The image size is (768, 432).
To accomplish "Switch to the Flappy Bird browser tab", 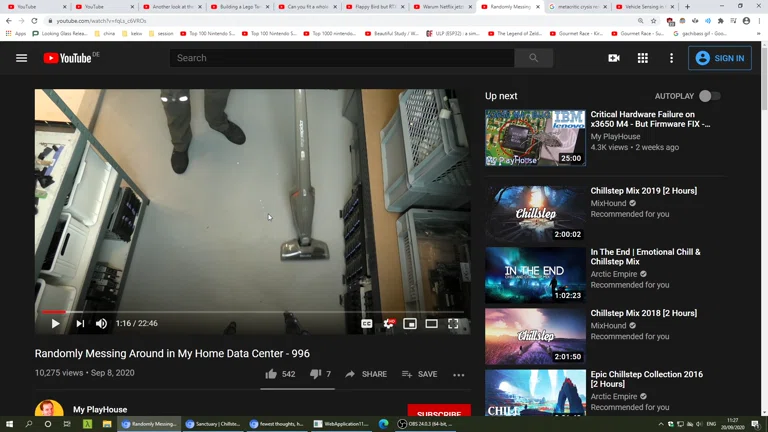I will click(376, 6).
